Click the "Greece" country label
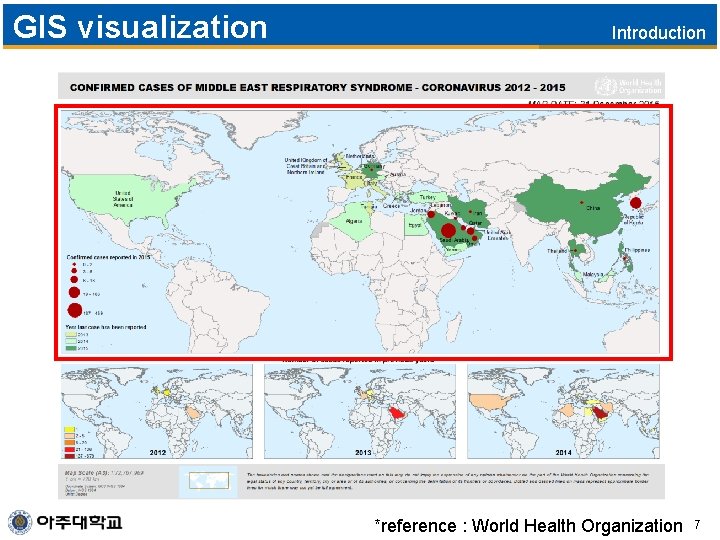Viewport: 720px width, 540px height. click(391, 206)
